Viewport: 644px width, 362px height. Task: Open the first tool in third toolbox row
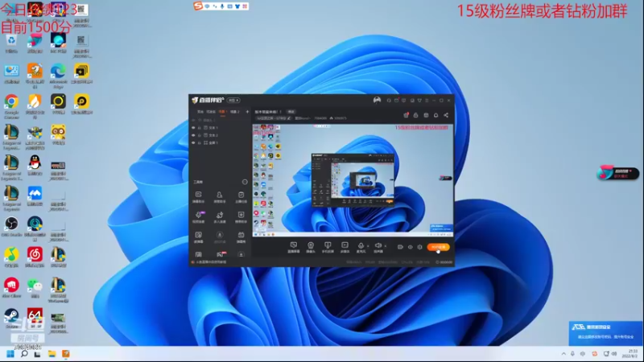[198, 237]
